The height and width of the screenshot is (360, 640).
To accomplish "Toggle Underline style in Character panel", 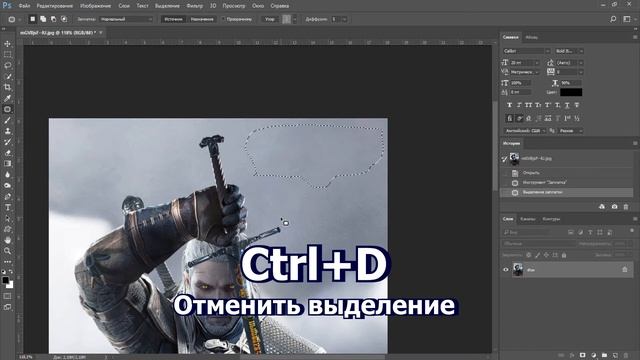I will [567, 105].
